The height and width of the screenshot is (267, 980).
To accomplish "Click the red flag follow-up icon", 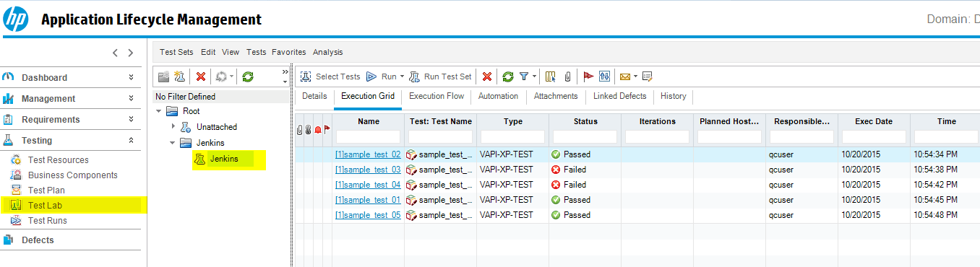I will (x=588, y=76).
